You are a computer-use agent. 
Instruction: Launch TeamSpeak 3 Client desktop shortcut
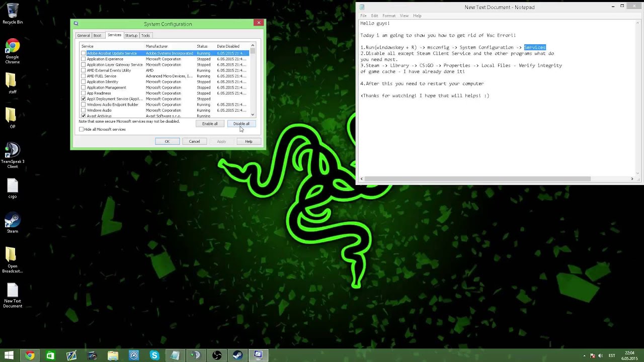[x=13, y=156]
